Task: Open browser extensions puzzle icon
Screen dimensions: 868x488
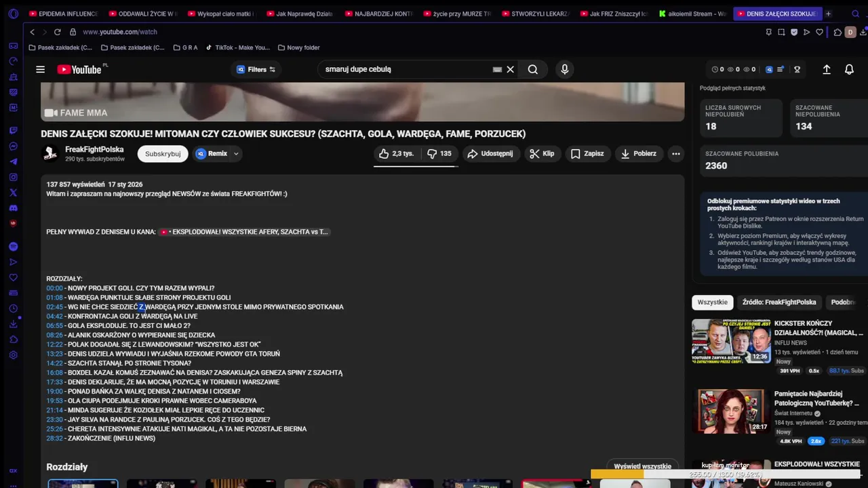Action: [837, 32]
